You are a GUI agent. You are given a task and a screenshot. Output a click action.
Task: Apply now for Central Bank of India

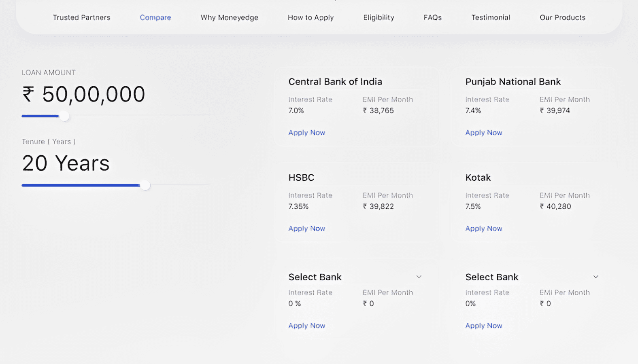pyautogui.click(x=306, y=133)
